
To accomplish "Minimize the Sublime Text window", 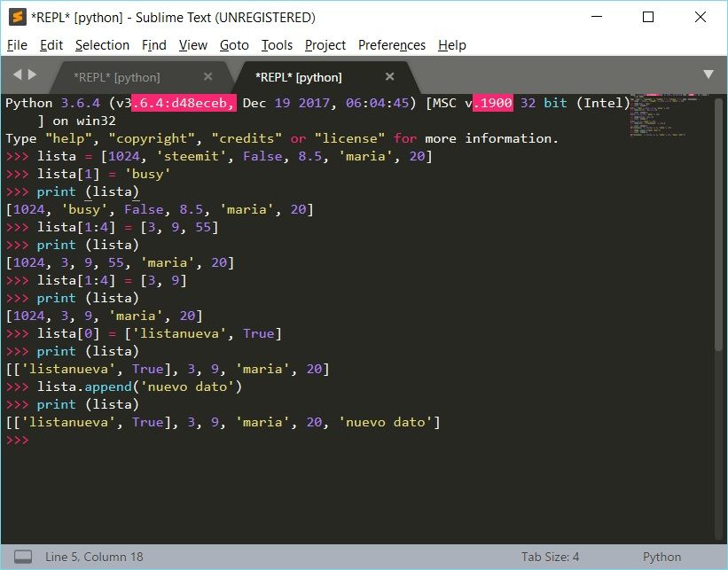I will 597,17.
